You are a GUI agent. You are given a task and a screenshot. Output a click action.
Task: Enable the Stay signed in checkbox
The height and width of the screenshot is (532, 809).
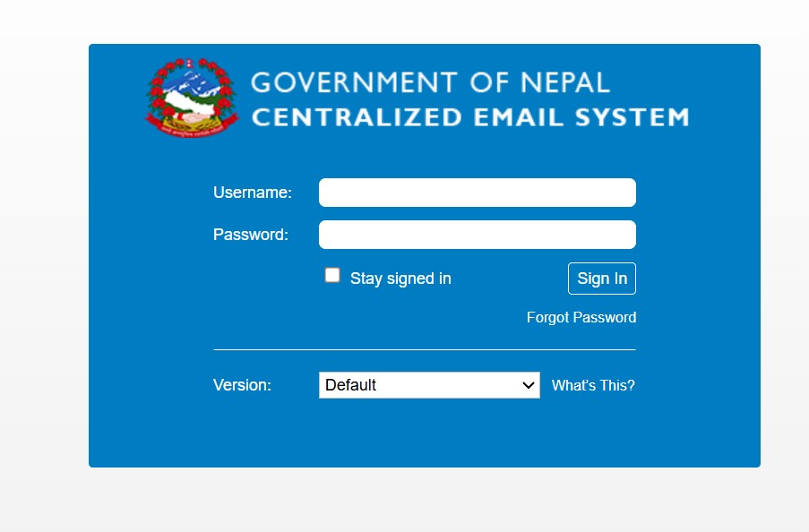[332, 276]
